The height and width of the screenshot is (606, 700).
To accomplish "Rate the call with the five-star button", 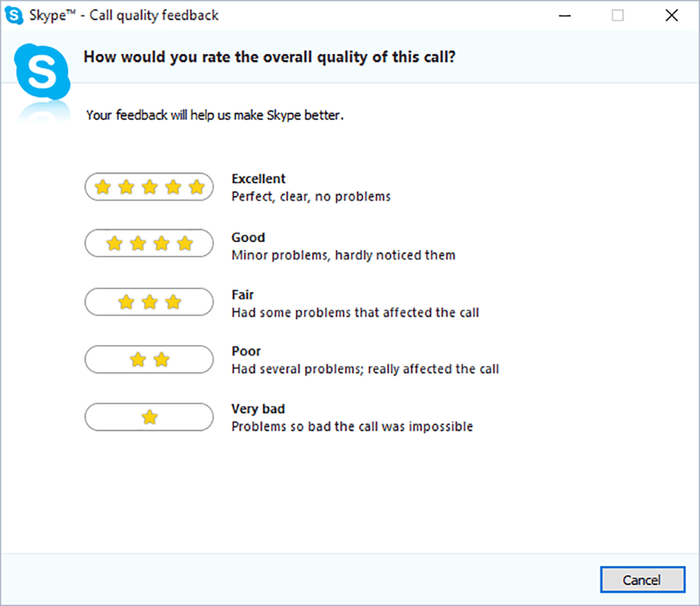I will pos(148,187).
